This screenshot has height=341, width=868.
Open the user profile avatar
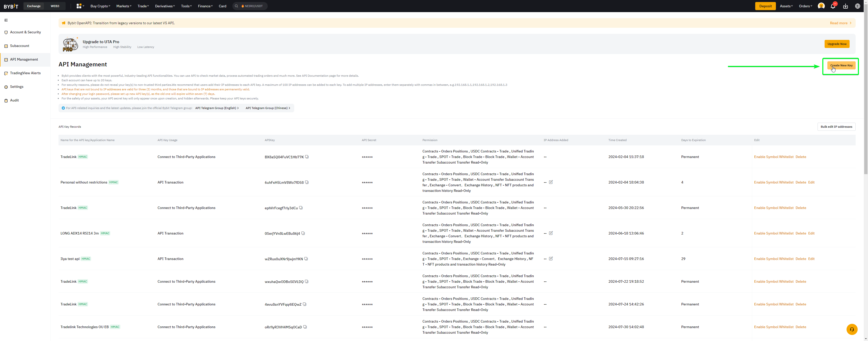pos(821,6)
